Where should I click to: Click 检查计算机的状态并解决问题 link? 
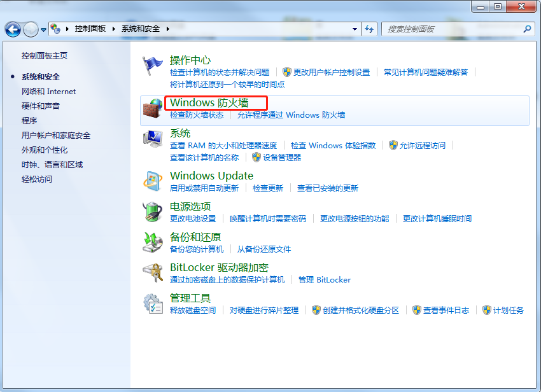pyautogui.click(x=220, y=72)
